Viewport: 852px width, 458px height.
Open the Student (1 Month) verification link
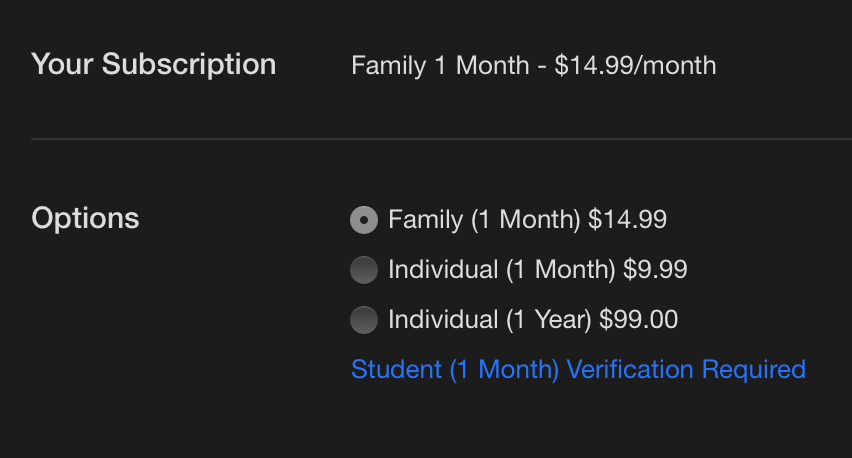[x=578, y=370]
